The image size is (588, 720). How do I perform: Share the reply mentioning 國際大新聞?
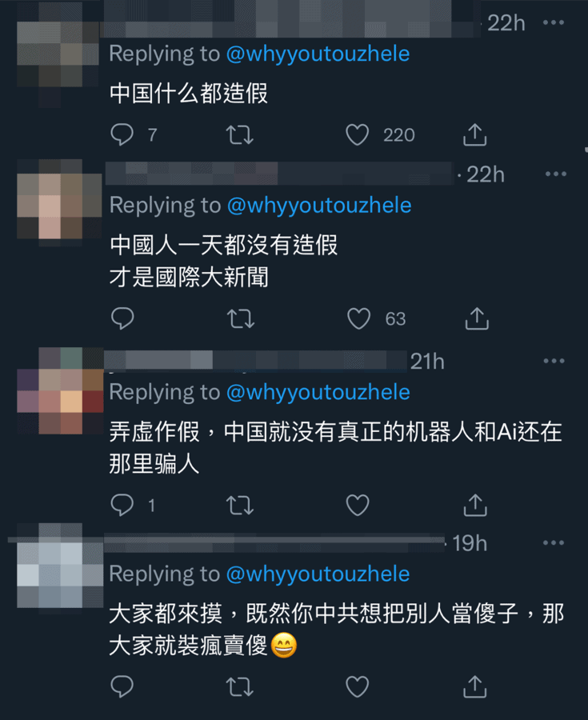coord(477,318)
